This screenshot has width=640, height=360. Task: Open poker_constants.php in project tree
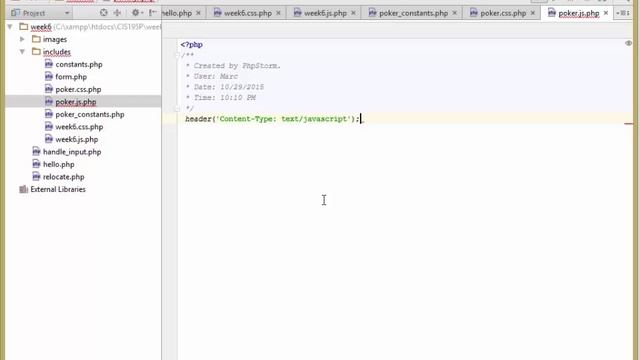(90, 114)
